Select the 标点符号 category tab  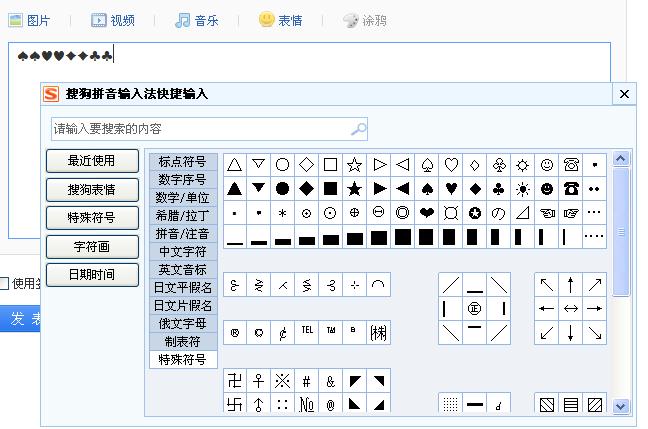pyautogui.click(x=183, y=162)
